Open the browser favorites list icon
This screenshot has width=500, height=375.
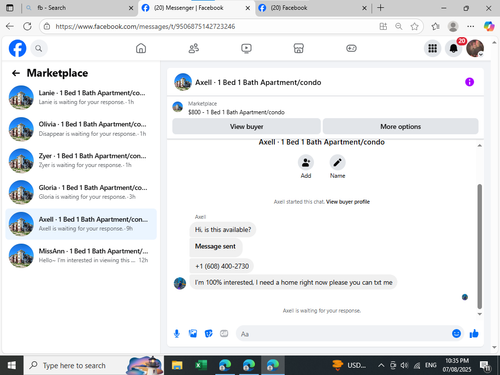click(x=435, y=26)
